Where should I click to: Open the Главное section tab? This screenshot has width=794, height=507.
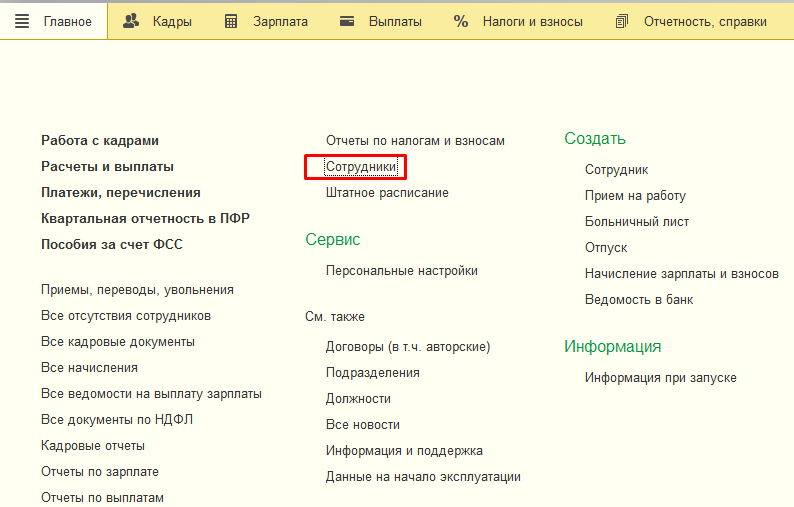click(x=54, y=21)
